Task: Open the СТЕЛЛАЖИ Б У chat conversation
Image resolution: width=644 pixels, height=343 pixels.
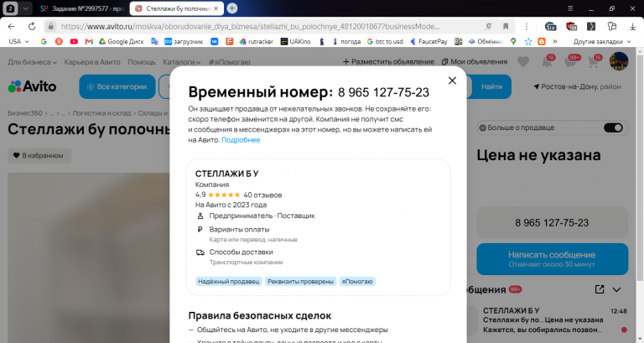Action: 550,320
